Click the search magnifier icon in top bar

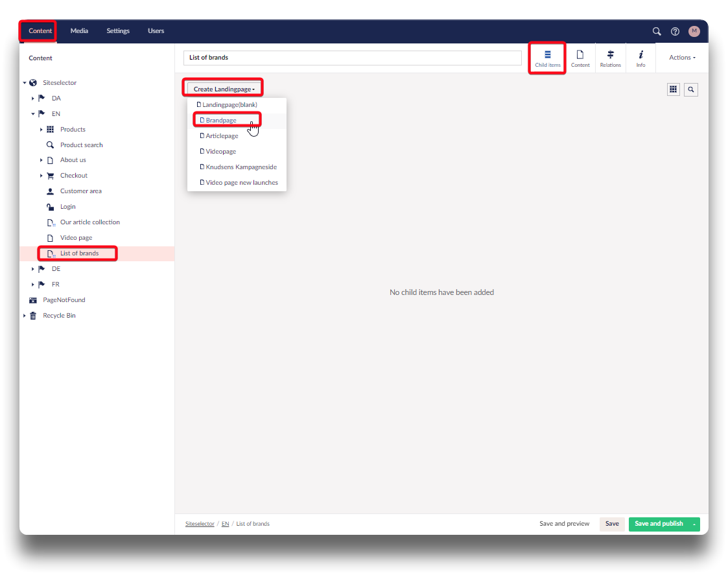[657, 31]
